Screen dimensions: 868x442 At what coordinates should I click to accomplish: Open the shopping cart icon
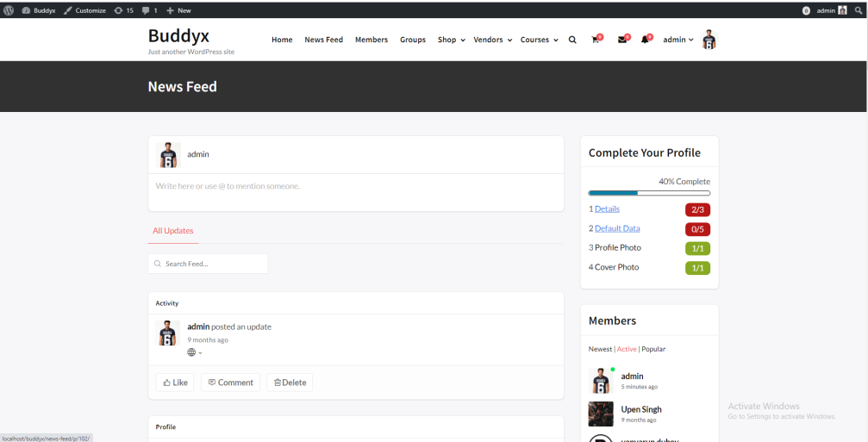(596, 40)
